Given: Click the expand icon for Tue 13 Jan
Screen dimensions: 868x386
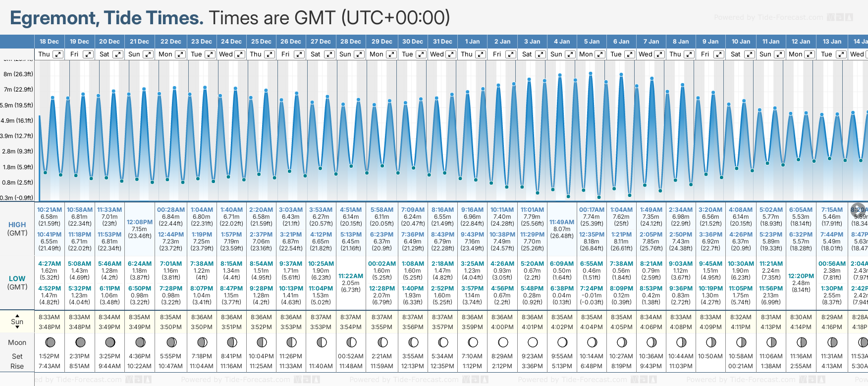Looking at the screenshot, I should tap(841, 54).
